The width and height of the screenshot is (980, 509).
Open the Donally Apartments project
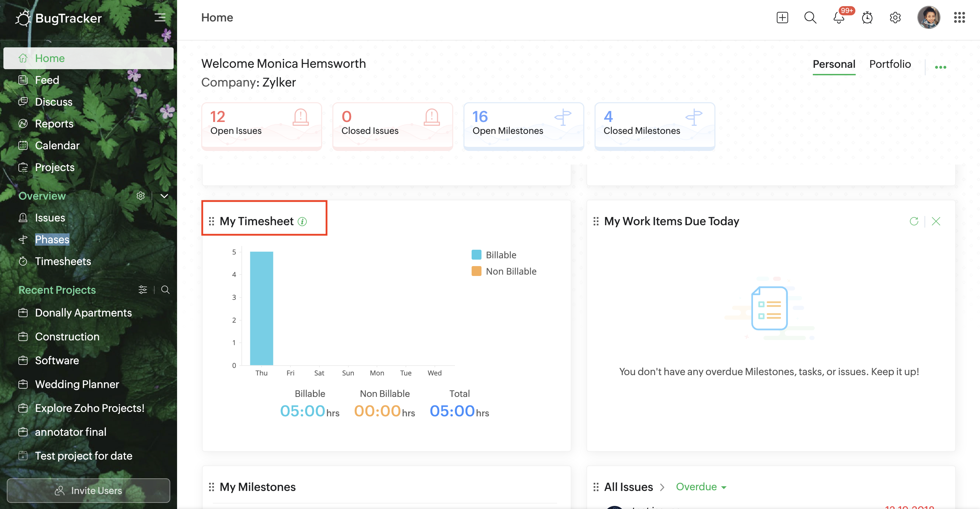click(83, 312)
